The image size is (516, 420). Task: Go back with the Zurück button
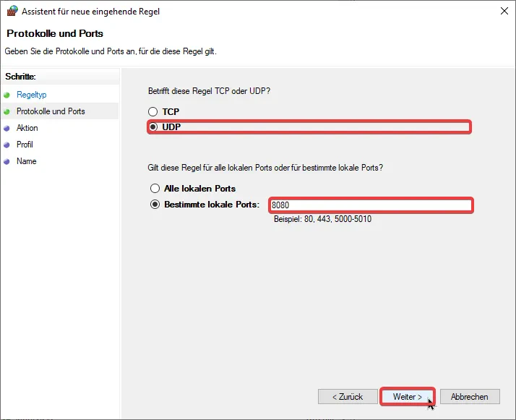point(348,397)
